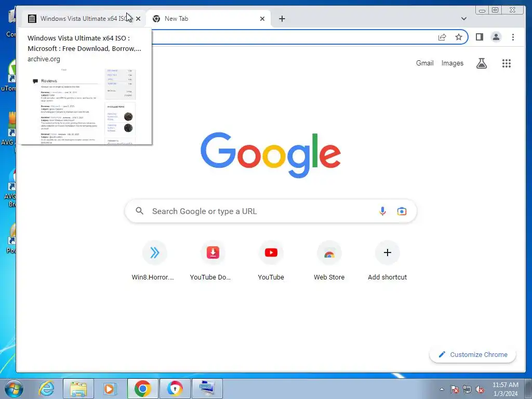532x399 pixels.
Task: Click the Action Center flag icon
Action: 454,389
